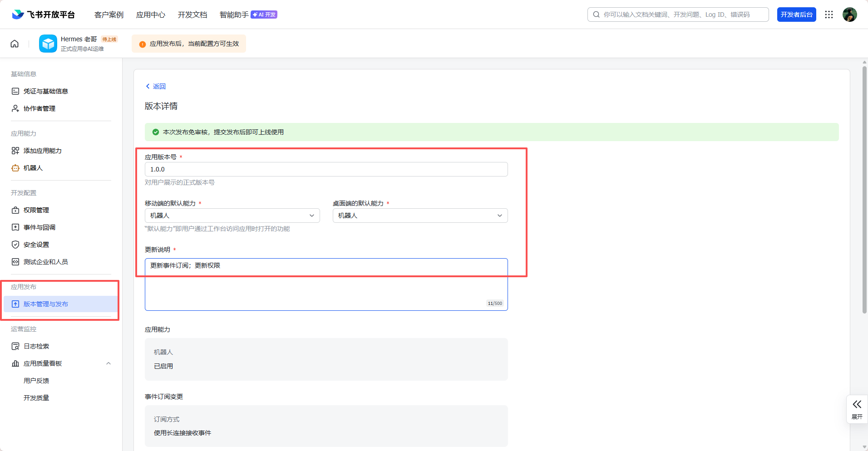Click the page vertical scrollbar
Viewport: 868px width, 451px height.
(x=864, y=190)
